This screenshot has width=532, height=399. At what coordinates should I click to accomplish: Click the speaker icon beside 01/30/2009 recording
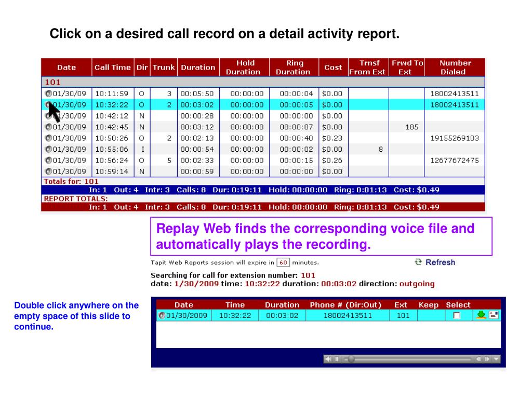pos(162,315)
